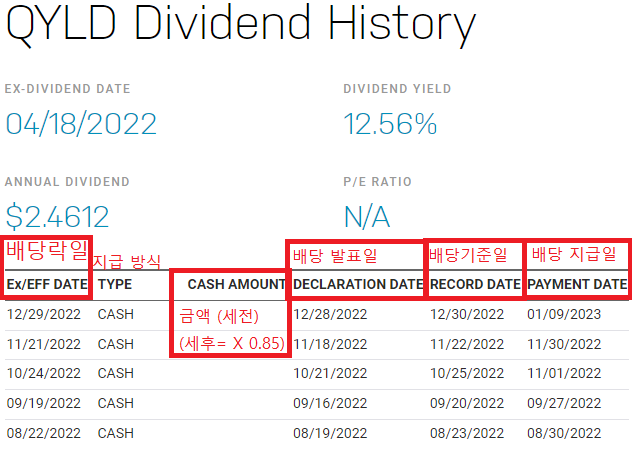Click the dividend yield value 12.56%

pyautogui.click(x=390, y=124)
